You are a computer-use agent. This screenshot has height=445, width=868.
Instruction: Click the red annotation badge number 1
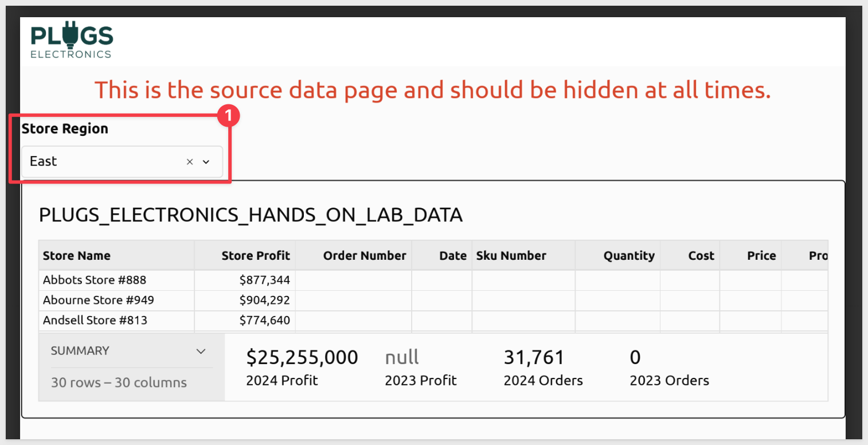[x=229, y=116]
